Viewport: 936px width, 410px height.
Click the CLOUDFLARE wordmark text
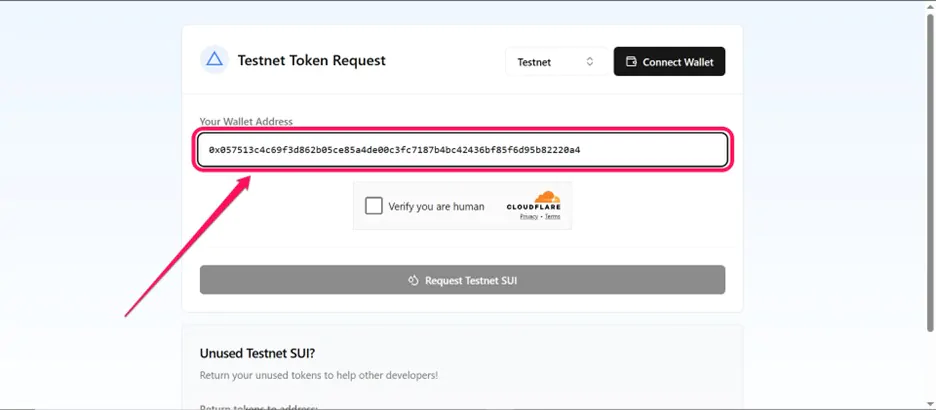tap(534, 207)
